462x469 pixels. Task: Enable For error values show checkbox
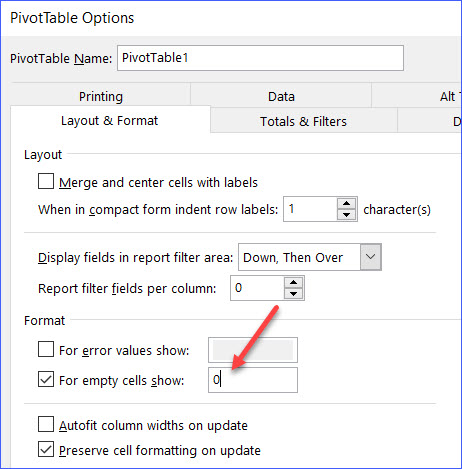46,349
